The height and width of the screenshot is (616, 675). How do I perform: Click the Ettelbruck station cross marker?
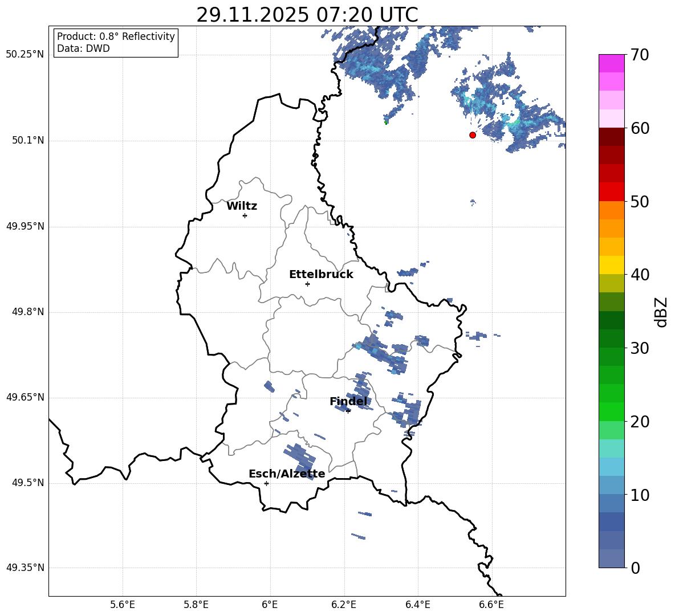coord(307,284)
